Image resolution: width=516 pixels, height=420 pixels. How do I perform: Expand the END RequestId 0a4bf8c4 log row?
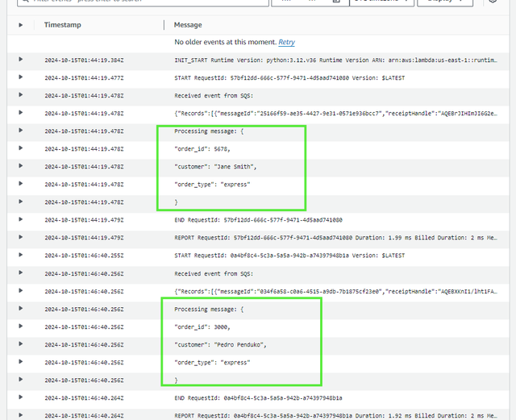click(21, 397)
